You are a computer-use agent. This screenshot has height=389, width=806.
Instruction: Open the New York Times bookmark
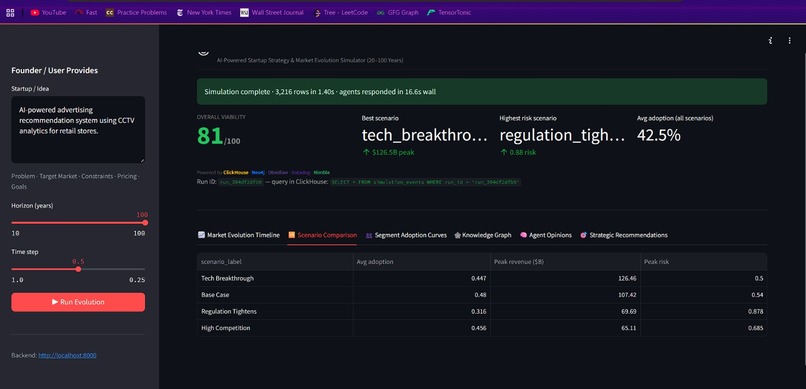(x=204, y=12)
